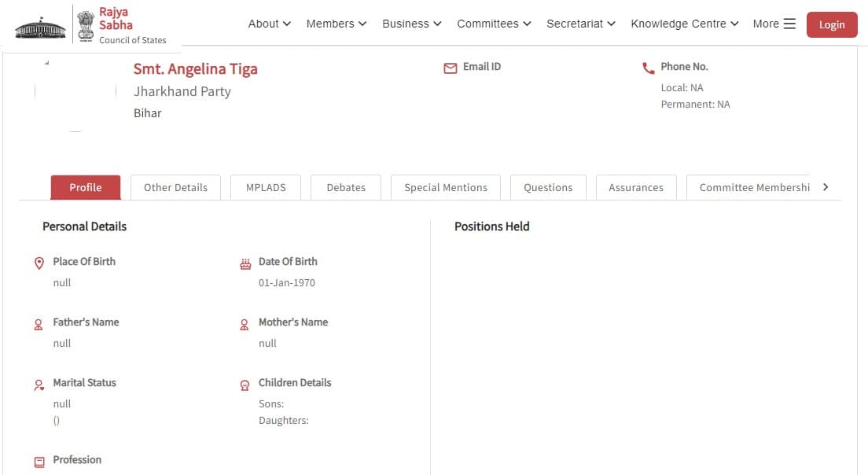Click the Father's Name person icon

[x=39, y=324]
